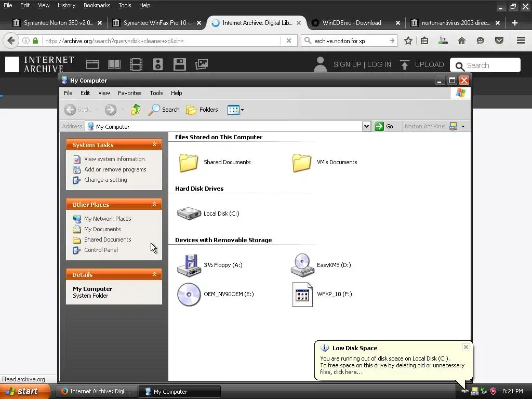Click the Low Disk Space notification text

(x=392, y=365)
